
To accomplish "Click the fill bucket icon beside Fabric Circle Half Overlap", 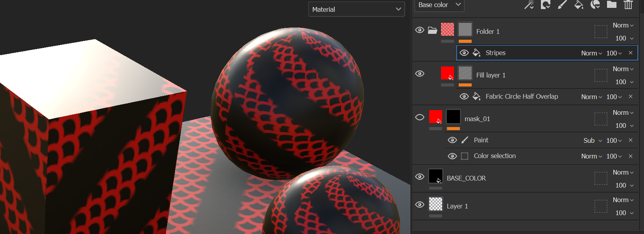I will 476,96.
